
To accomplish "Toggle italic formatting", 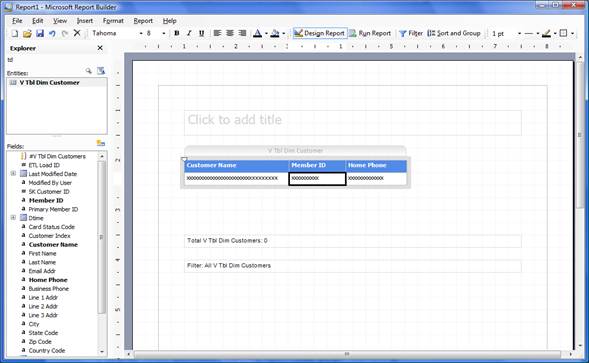I will point(189,33).
